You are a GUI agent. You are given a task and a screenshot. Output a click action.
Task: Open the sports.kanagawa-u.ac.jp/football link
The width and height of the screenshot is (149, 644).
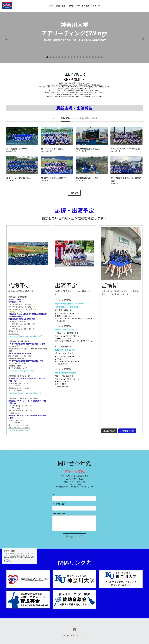click(x=25, y=393)
